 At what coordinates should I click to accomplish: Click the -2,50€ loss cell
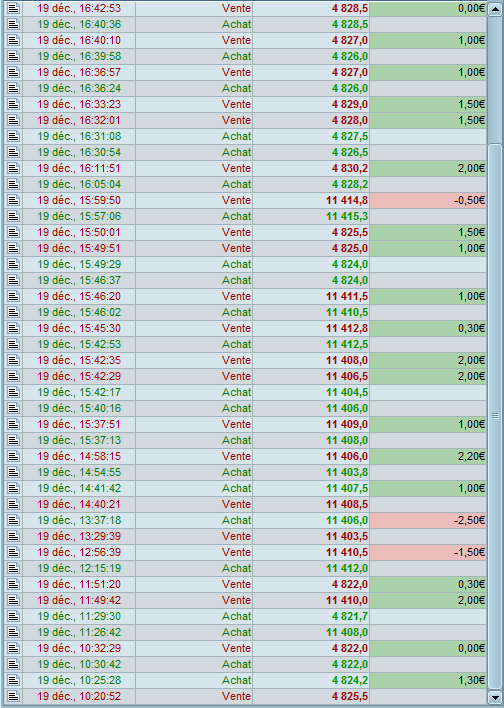[x=428, y=520]
